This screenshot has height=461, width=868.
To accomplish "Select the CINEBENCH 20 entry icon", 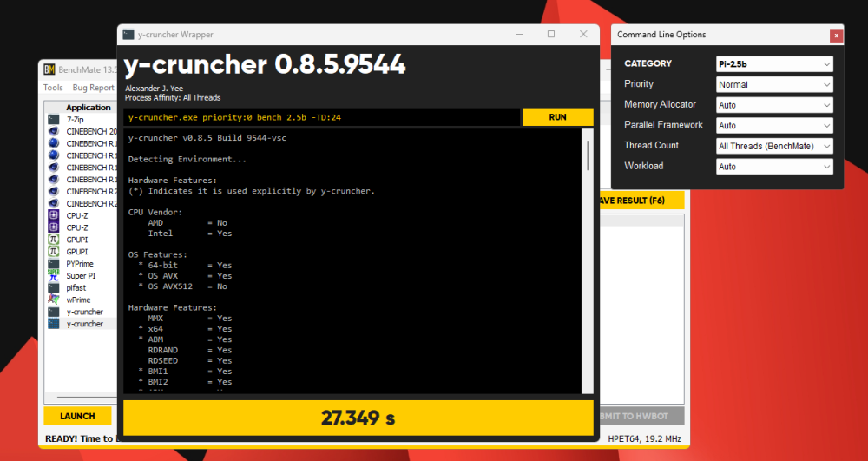I will (x=53, y=132).
